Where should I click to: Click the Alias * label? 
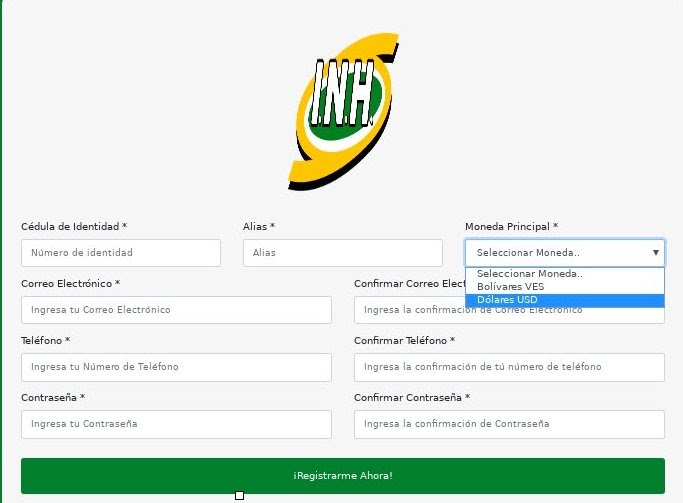tap(259, 226)
